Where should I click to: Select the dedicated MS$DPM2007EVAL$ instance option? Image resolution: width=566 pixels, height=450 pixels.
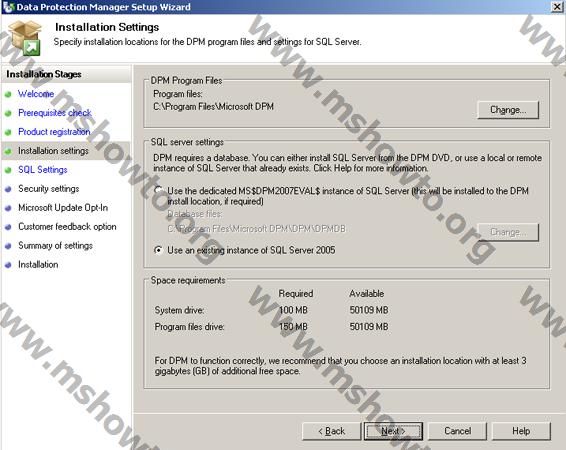[x=158, y=190]
